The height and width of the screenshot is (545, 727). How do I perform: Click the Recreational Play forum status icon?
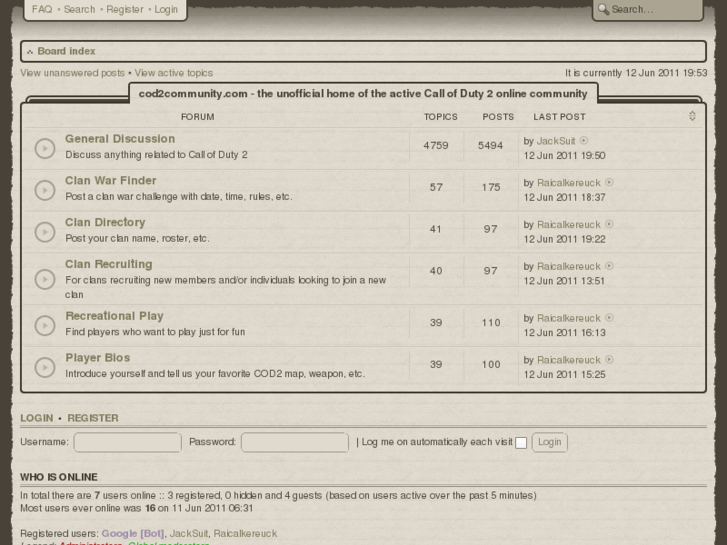45,326
